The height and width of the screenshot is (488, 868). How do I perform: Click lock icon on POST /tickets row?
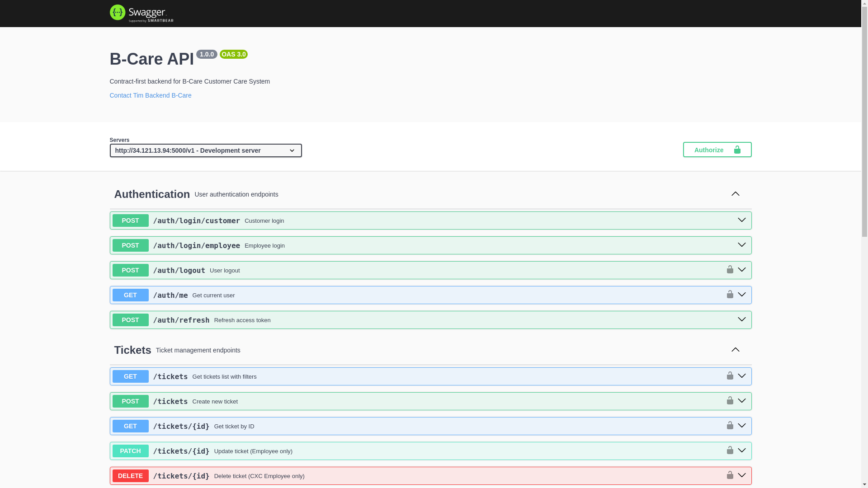coord(730,401)
